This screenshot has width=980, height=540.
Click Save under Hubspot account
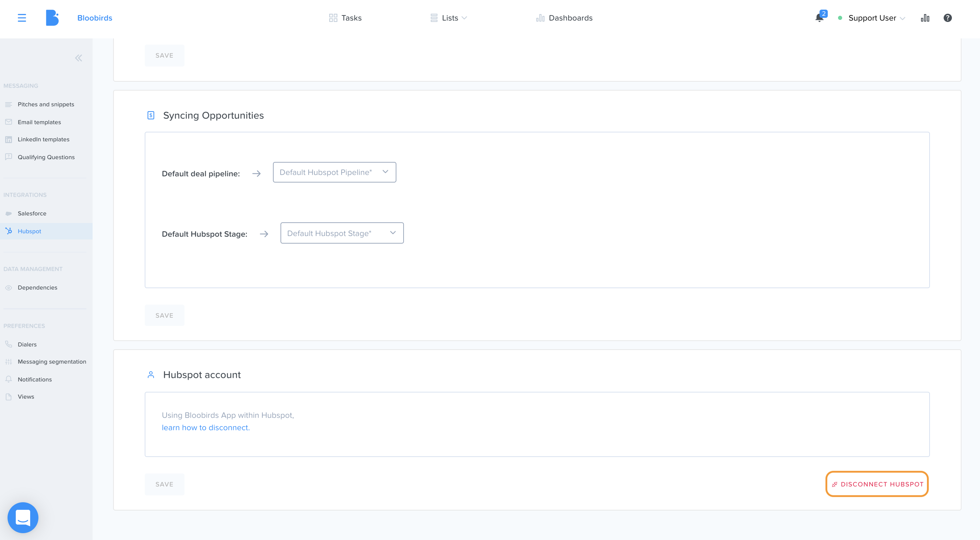point(164,484)
